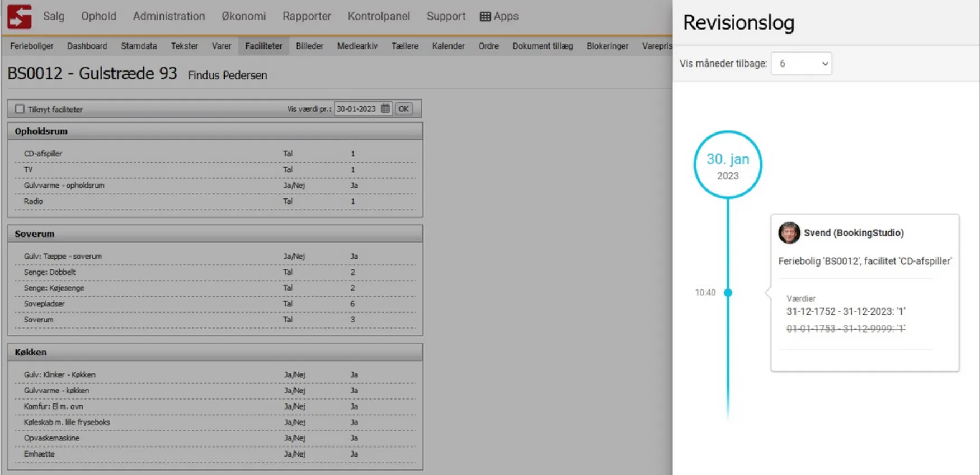This screenshot has width=980, height=475.
Task: Open the calendar date picker icon
Action: coord(385,109)
